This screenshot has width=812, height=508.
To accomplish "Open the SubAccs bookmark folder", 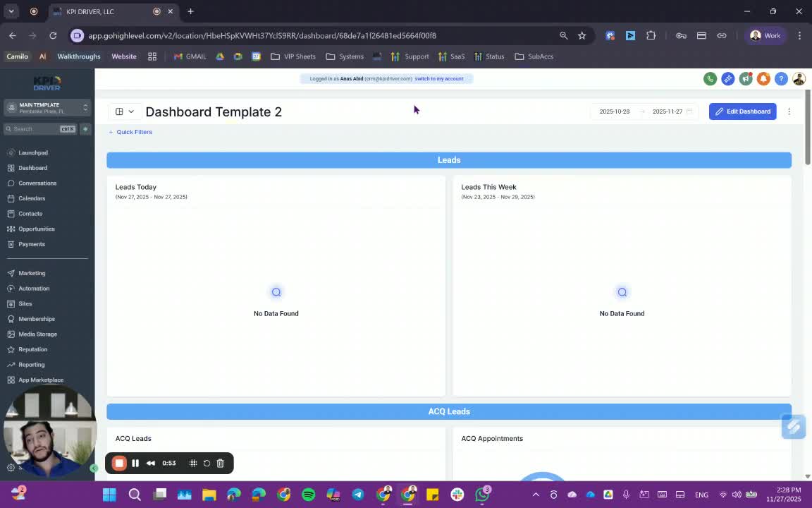I will click(x=534, y=56).
